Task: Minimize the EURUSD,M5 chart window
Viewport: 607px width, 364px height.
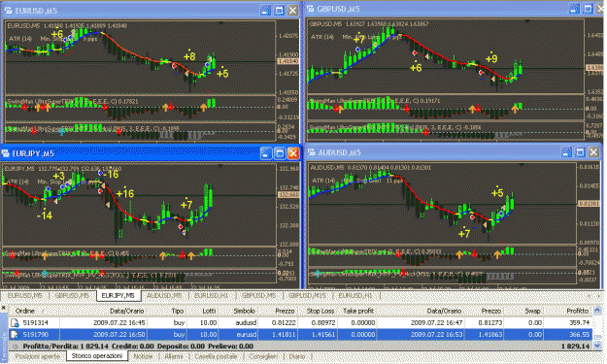Action: click(x=265, y=11)
